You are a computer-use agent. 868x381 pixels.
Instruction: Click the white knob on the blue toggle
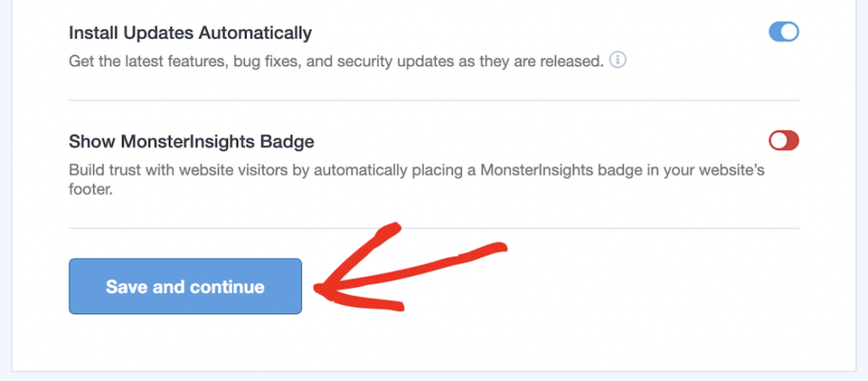click(x=790, y=33)
